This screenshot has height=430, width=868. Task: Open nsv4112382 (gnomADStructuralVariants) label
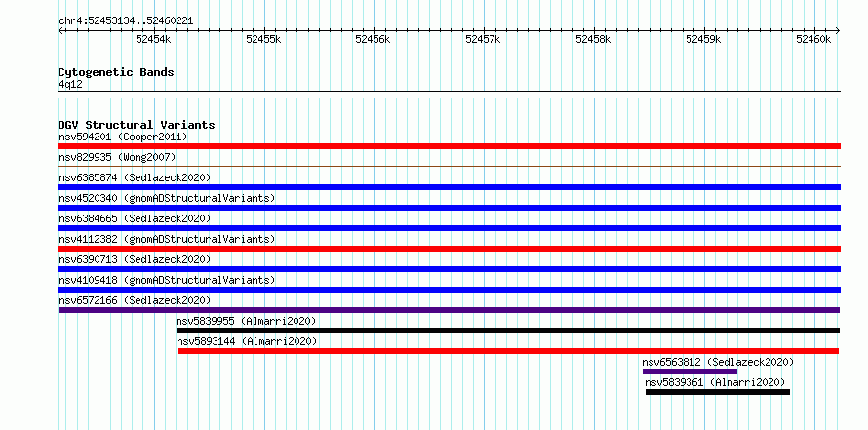pyautogui.click(x=167, y=239)
